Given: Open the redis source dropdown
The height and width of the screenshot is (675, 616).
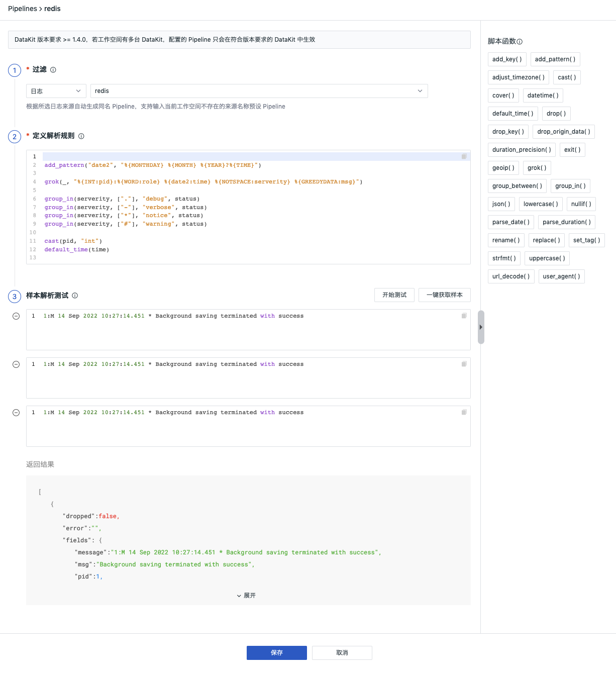Looking at the screenshot, I should [x=259, y=91].
